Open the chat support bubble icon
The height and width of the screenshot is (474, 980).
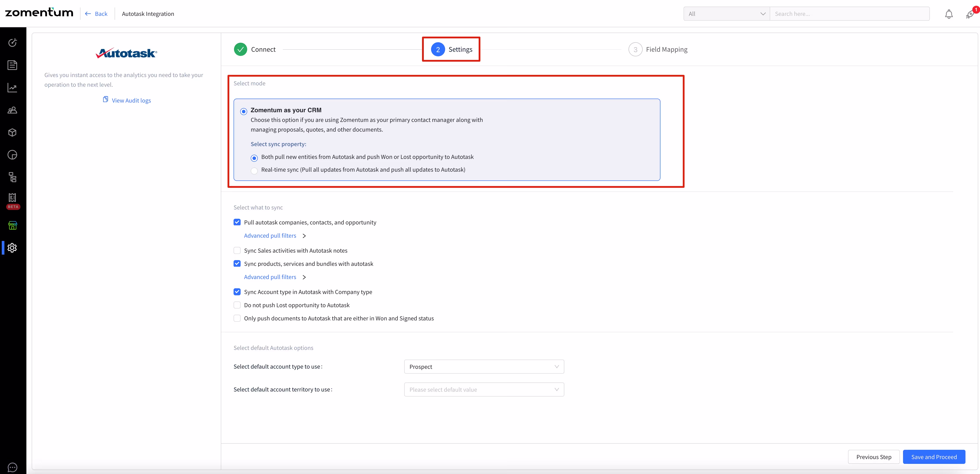click(12, 467)
